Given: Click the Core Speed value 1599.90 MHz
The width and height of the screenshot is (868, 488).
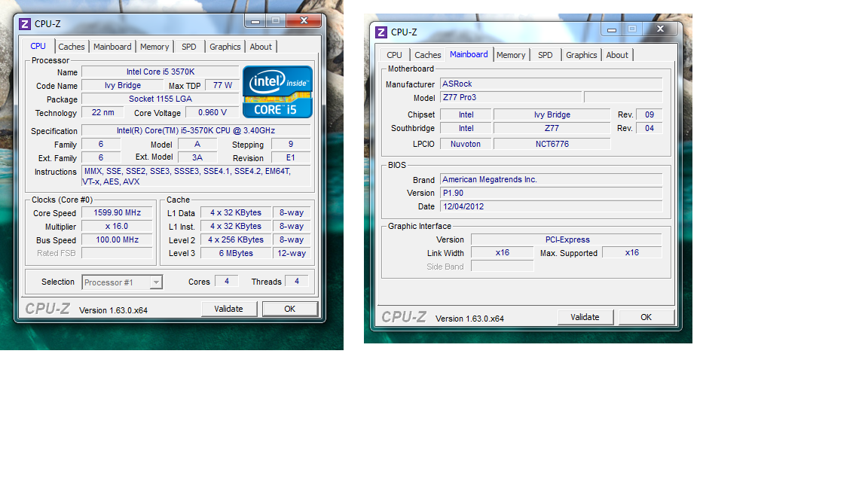Looking at the screenshot, I should (x=117, y=212).
